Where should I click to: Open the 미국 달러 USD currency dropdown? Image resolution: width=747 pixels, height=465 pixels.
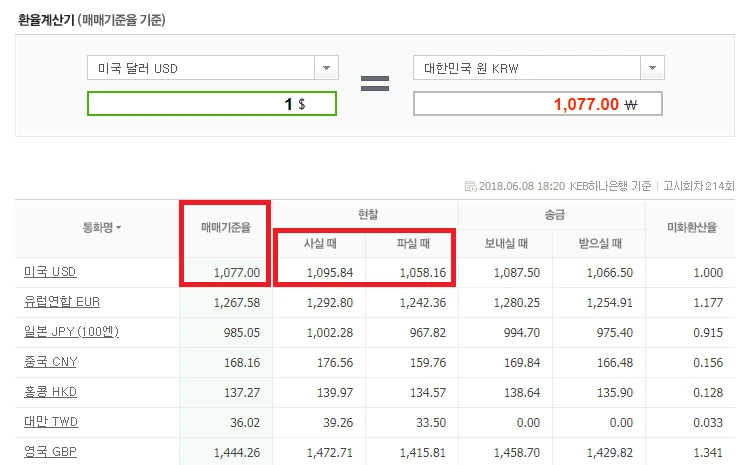tap(212, 68)
